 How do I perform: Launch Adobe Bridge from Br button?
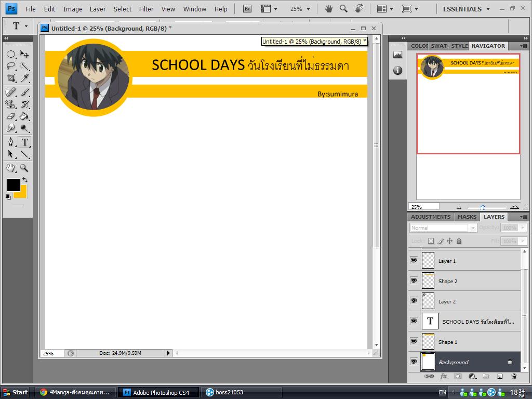click(247, 9)
